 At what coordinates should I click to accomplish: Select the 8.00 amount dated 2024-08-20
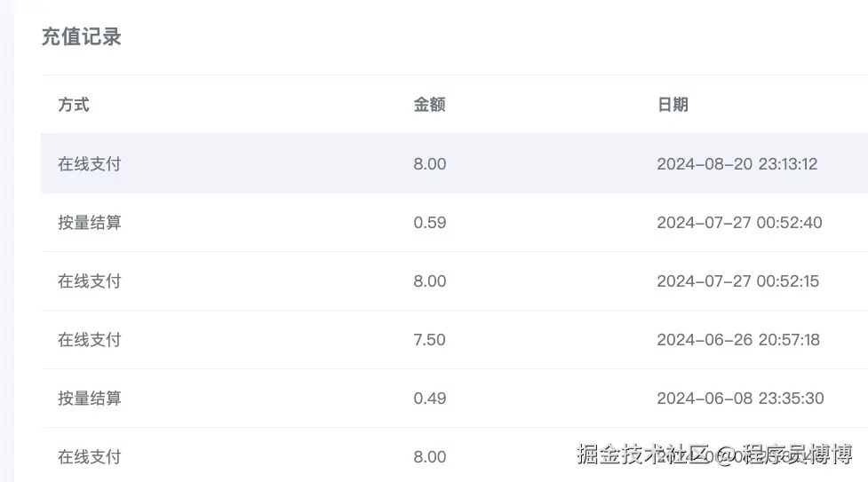point(430,164)
